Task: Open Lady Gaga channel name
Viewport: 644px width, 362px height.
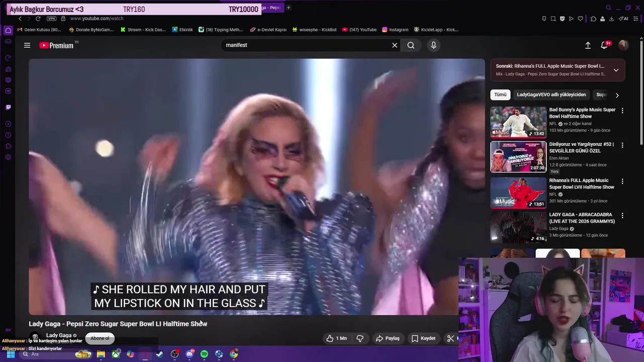Action: pyautogui.click(x=59, y=335)
